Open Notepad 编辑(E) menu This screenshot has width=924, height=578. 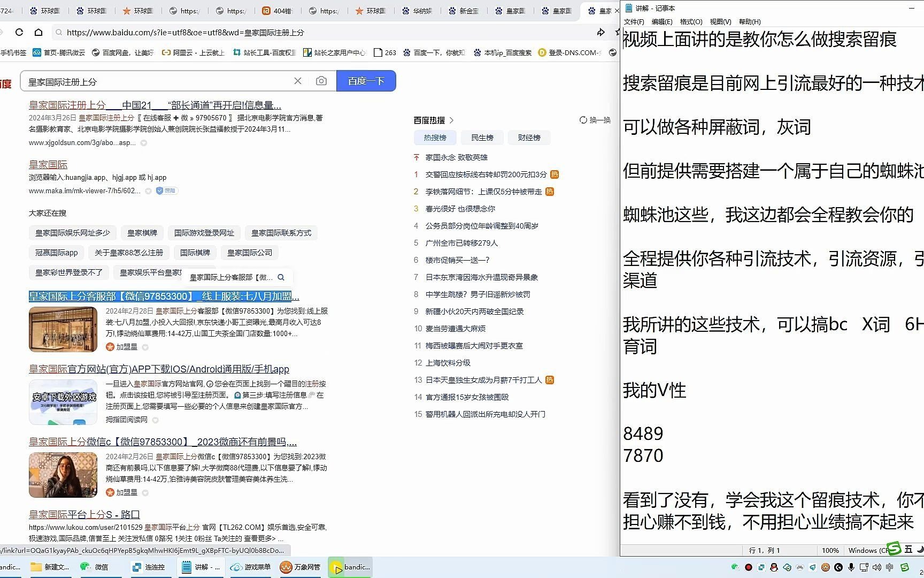pos(662,21)
